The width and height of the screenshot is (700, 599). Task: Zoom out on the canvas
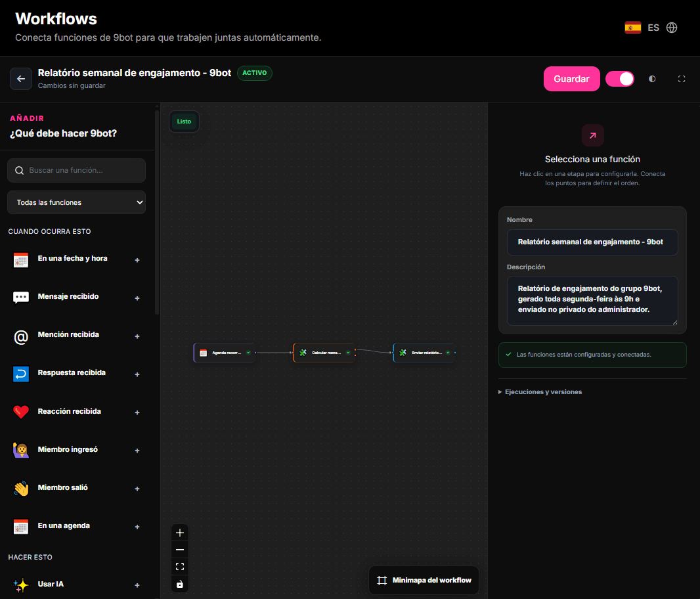180,550
